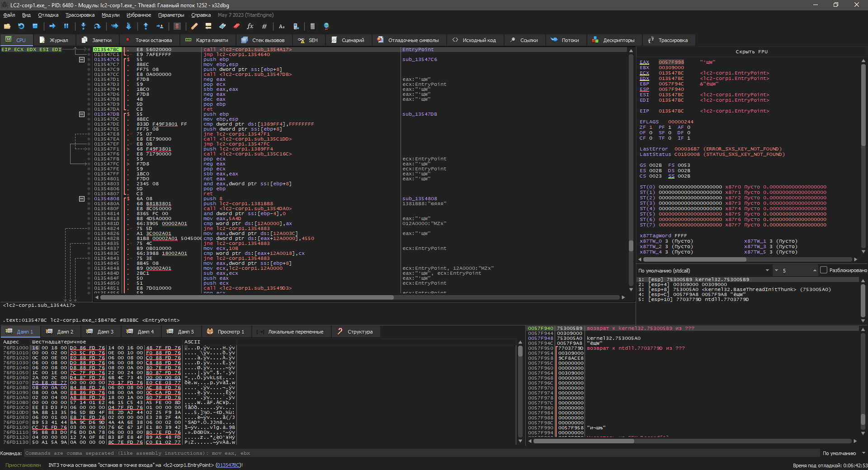Collapse the sub_1354808 function fold box

tap(82, 199)
